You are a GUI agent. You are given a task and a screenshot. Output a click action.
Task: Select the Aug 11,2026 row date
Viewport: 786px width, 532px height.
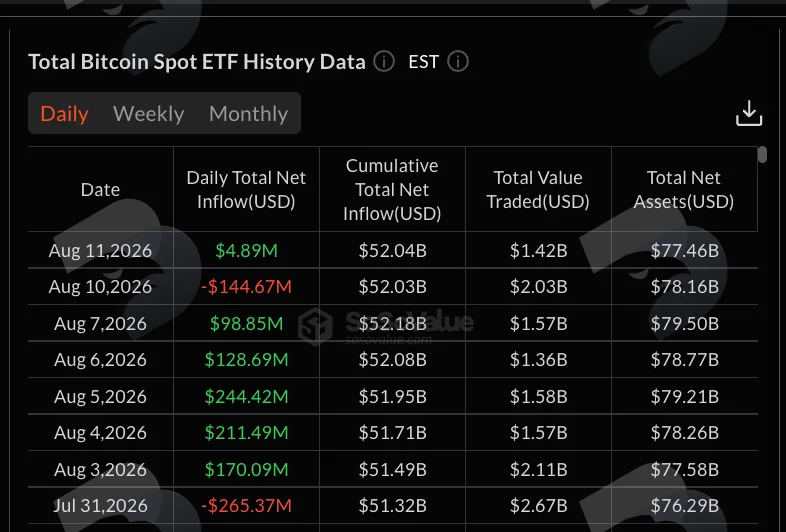(100, 250)
